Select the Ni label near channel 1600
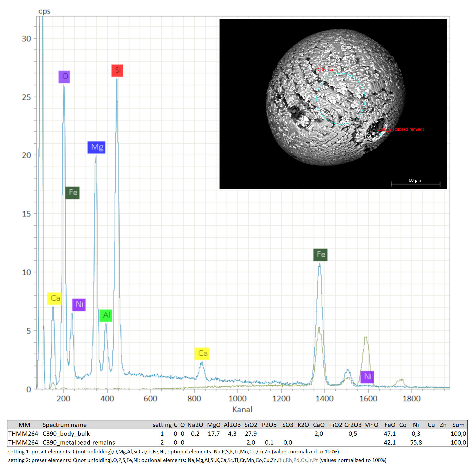 click(367, 377)
